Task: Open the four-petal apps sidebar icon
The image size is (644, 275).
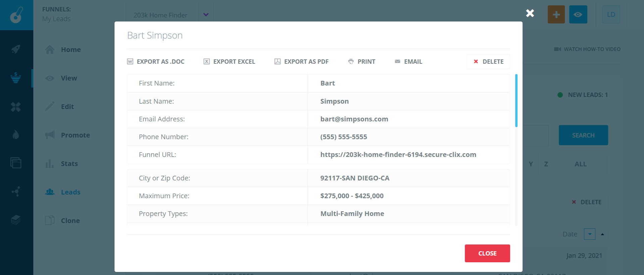Action: (x=16, y=107)
